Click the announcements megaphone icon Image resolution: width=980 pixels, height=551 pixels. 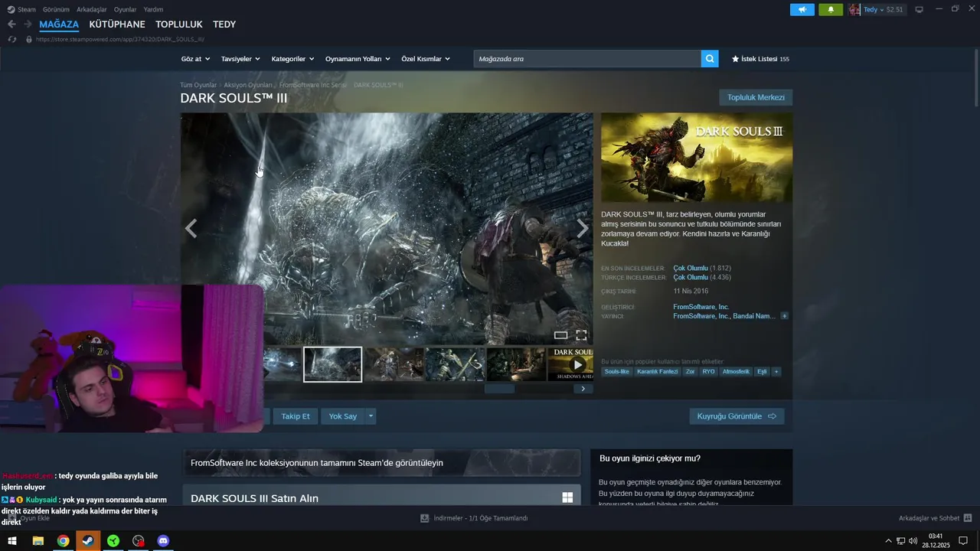[x=802, y=10]
